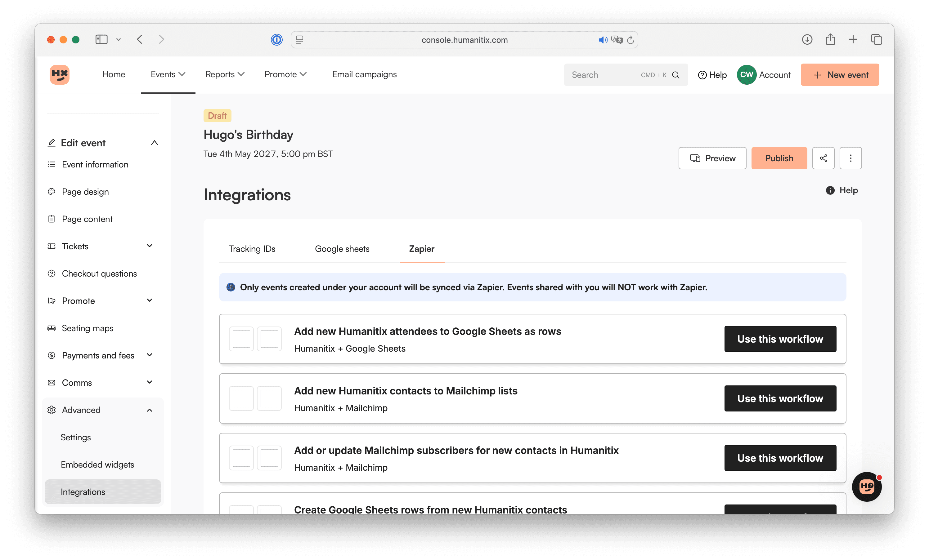Click 'Create Google Sheets rows from new Humanitix contacts'
The width and height of the screenshot is (929, 560).
click(x=430, y=509)
